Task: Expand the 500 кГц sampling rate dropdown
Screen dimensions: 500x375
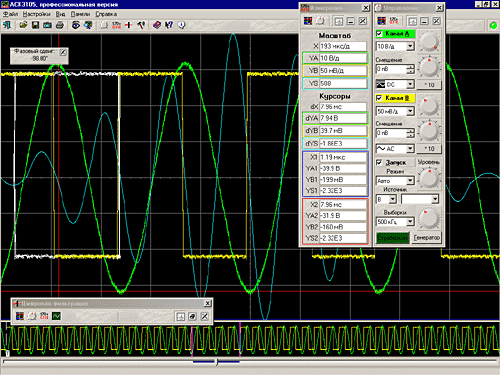Action: [411, 222]
